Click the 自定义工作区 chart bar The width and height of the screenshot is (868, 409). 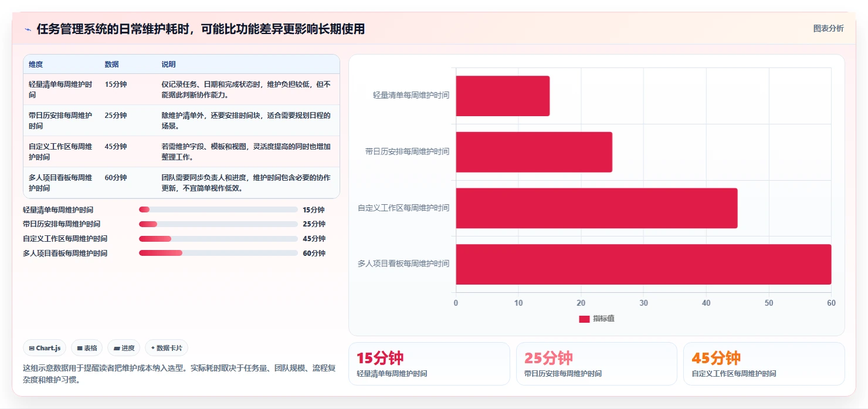tap(596, 208)
